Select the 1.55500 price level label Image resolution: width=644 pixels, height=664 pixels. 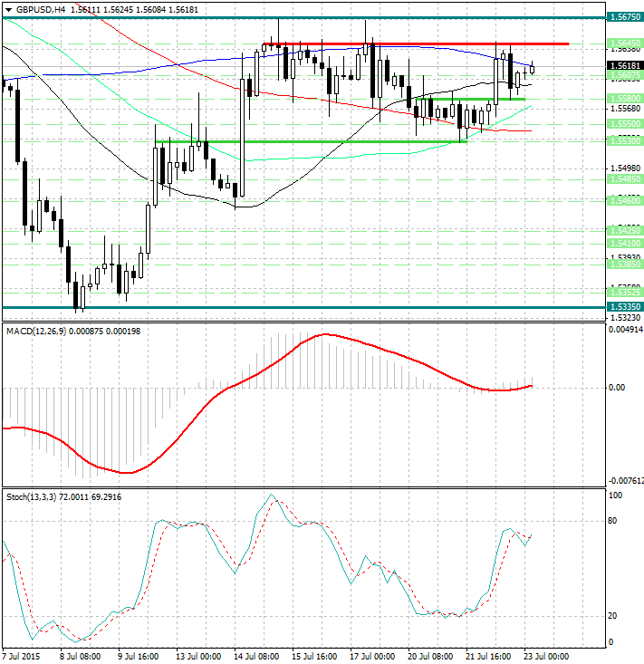(x=625, y=124)
